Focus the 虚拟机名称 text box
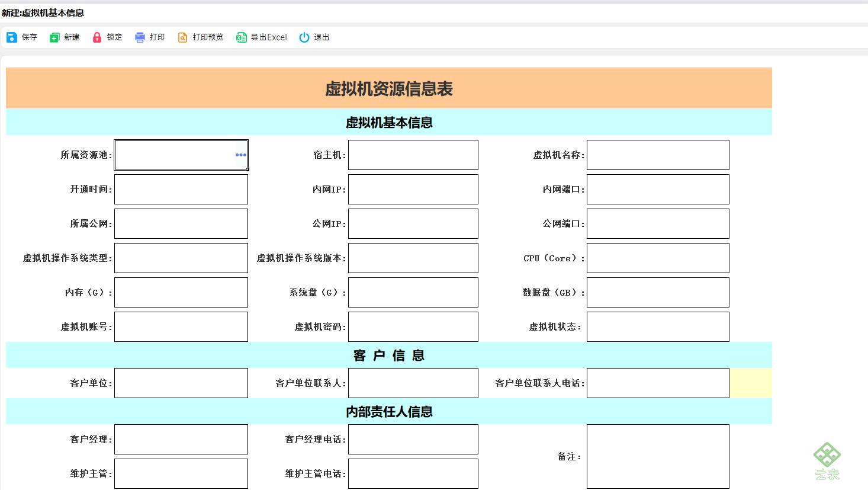868x490 pixels. (x=658, y=155)
